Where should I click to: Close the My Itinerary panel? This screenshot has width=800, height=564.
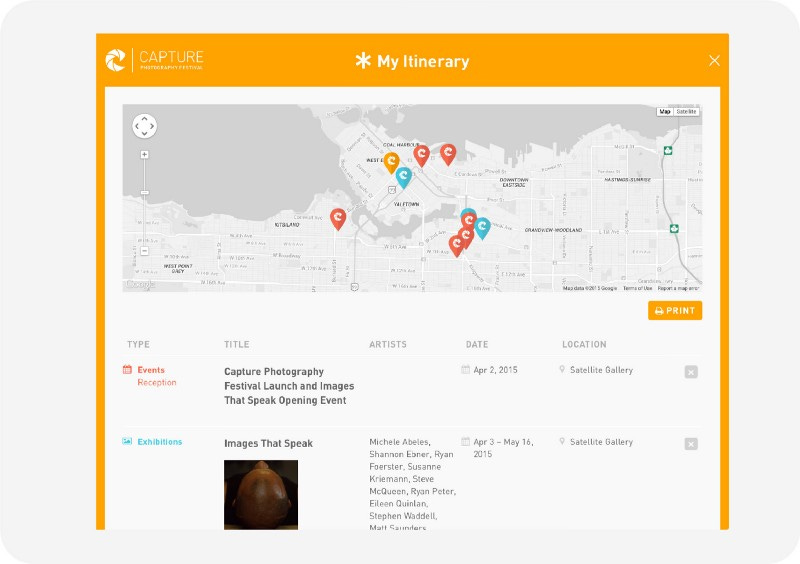pyautogui.click(x=714, y=61)
